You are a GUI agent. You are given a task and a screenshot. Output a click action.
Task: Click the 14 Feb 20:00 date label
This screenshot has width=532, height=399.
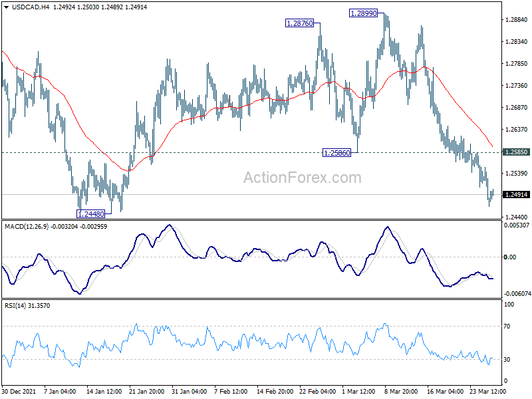[x=275, y=392]
